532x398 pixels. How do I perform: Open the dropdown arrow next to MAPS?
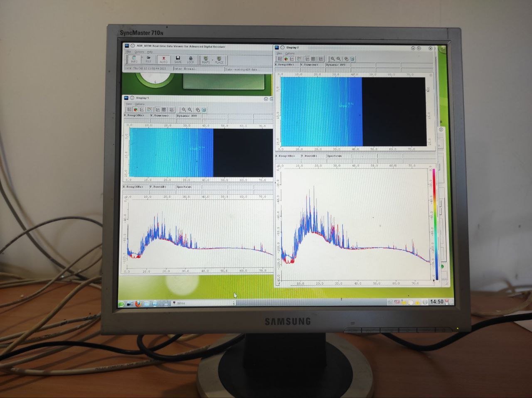(212, 60)
